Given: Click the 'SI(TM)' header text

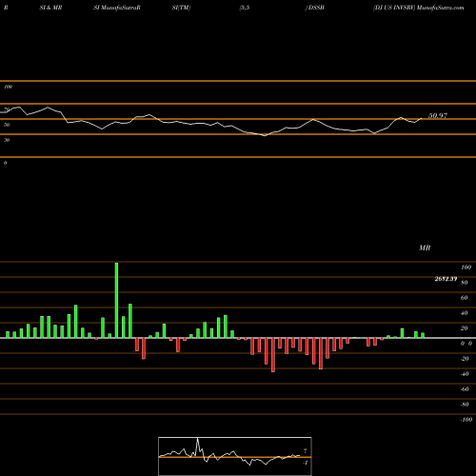Looking at the screenshot, I should 181,8.
